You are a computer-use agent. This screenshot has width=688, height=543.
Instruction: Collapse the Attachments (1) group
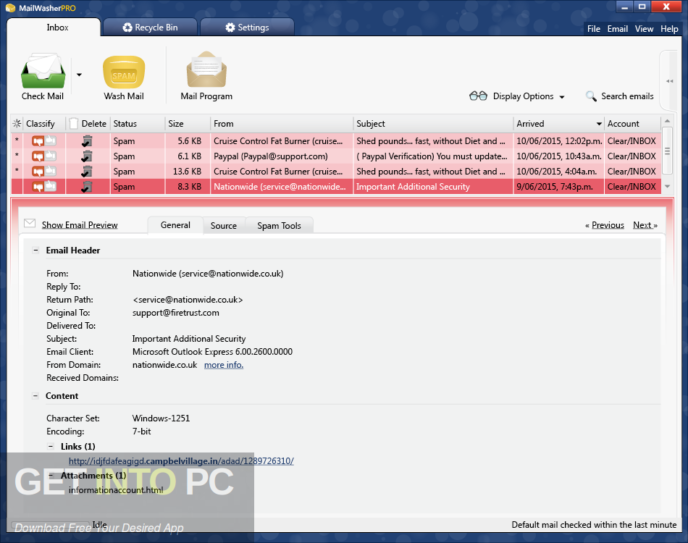(51, 475)
